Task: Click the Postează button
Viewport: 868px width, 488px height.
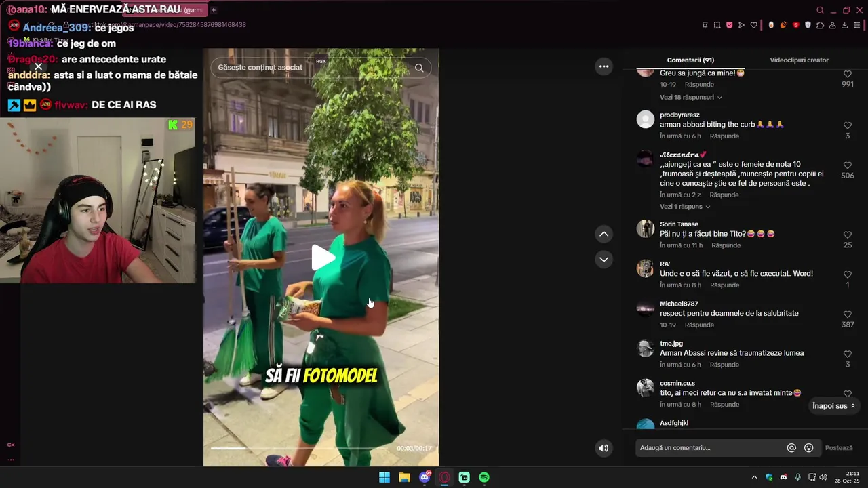Action: pos(839,448)
